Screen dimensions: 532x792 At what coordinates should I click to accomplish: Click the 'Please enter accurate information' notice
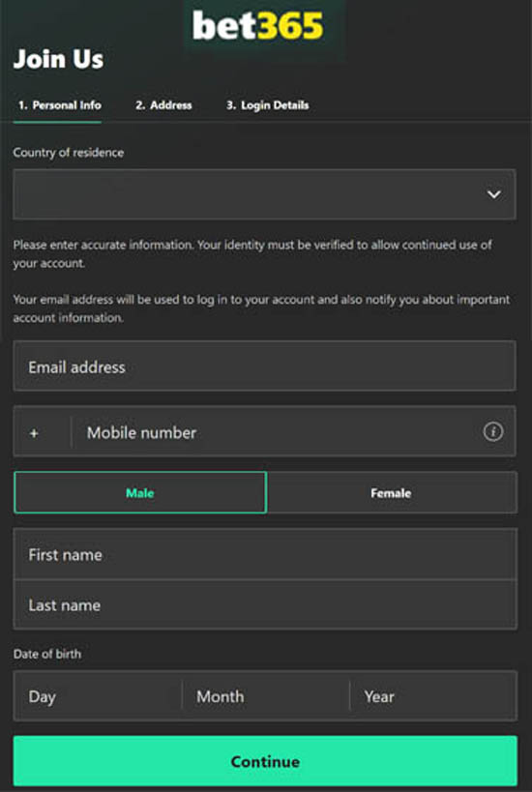click(252, 254)
